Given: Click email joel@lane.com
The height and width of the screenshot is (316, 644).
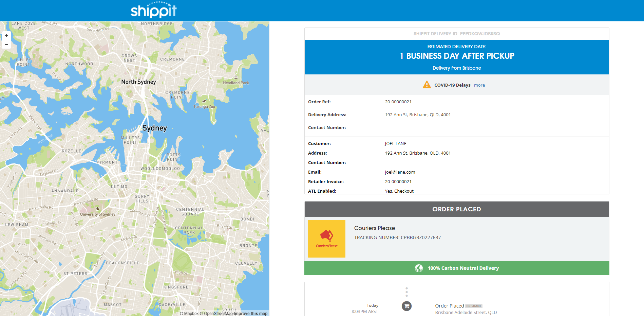Looking at the screenshot, I should (400, 172).
